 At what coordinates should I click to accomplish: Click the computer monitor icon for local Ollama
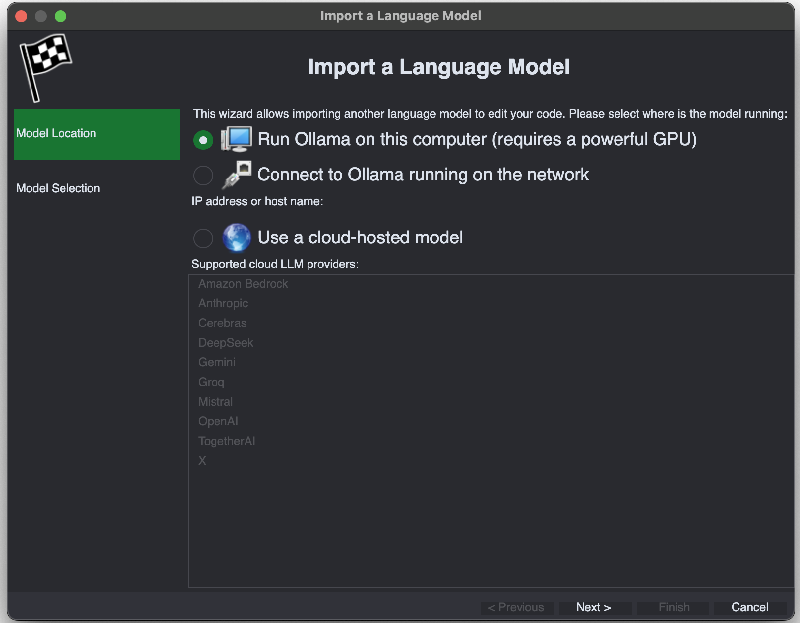coord(236,139)
